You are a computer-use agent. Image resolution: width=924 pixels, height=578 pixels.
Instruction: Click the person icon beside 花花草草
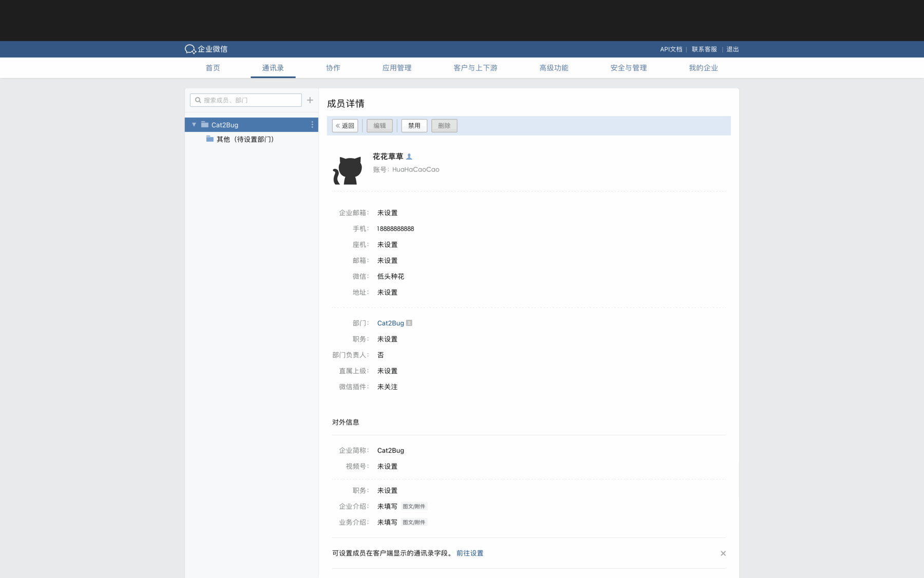pyautogui.click(x=409, y=157)
